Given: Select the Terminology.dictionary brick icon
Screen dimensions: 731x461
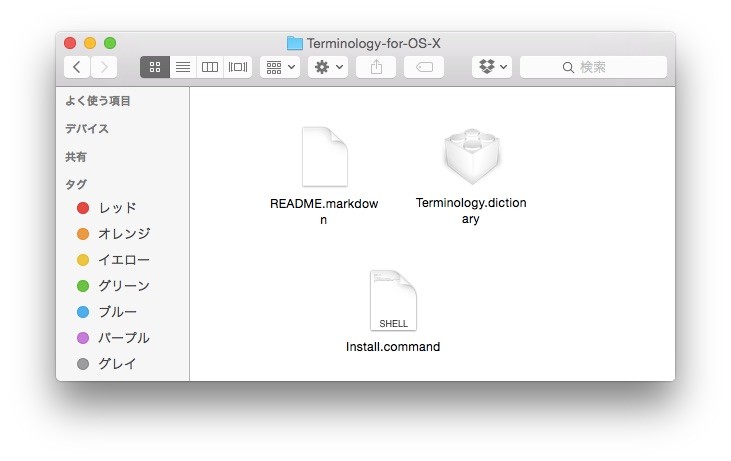Looking at the screenshot, I should click(x=472, y=156).
